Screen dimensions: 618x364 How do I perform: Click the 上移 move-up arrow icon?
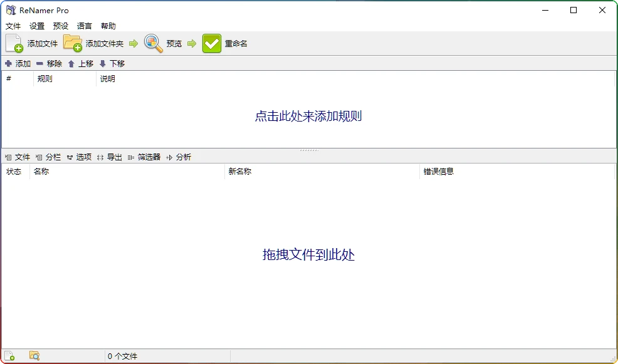tap(71, 63)
